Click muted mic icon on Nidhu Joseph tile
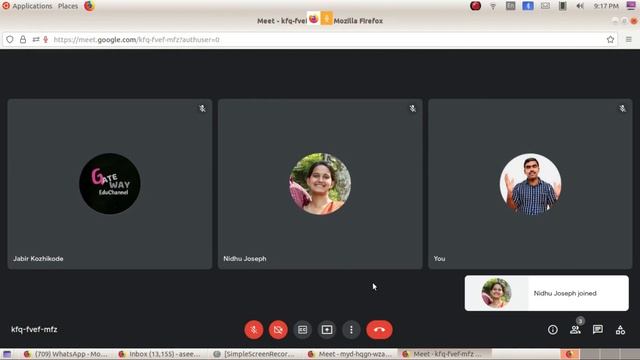The image size is (640, 360). point(412,109)
